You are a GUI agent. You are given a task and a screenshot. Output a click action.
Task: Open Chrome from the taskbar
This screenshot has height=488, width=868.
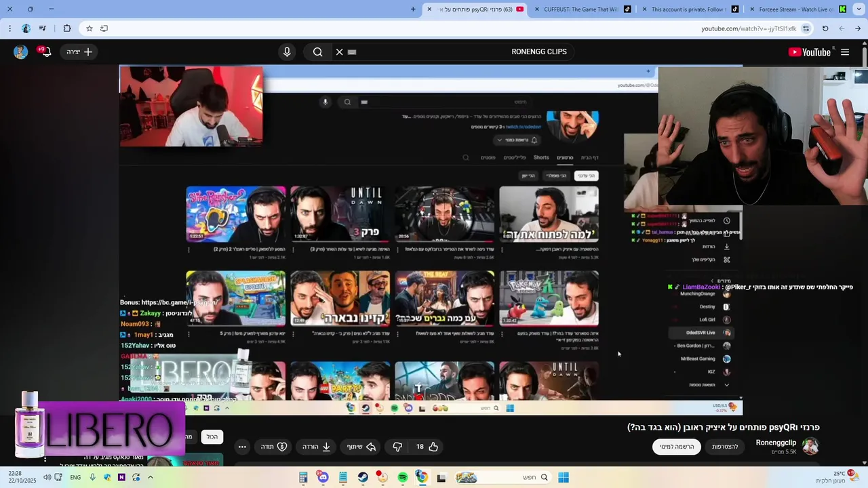coord(421,477)
